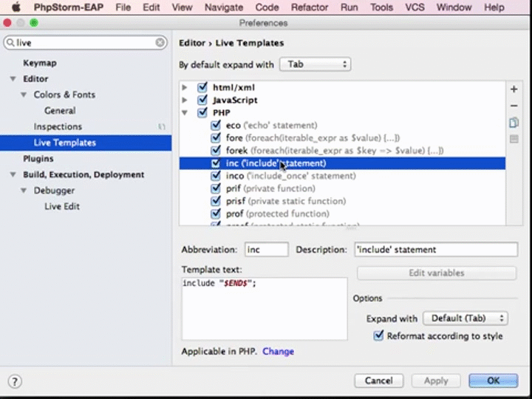Click the Edit variables button
532x399 pixels.
(437, 273)
